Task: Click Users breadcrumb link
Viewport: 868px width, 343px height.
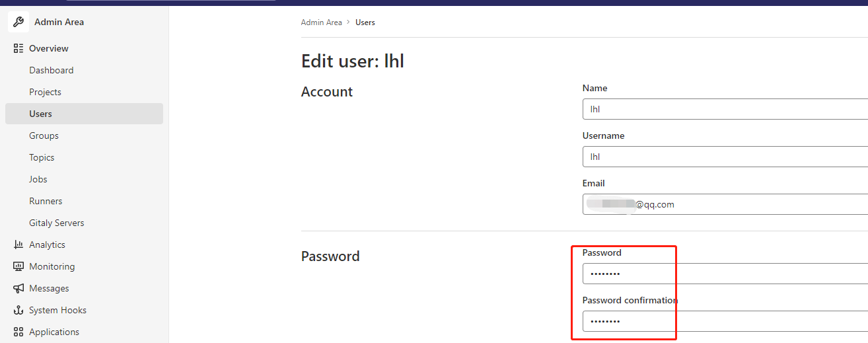Action: (365, 22)
